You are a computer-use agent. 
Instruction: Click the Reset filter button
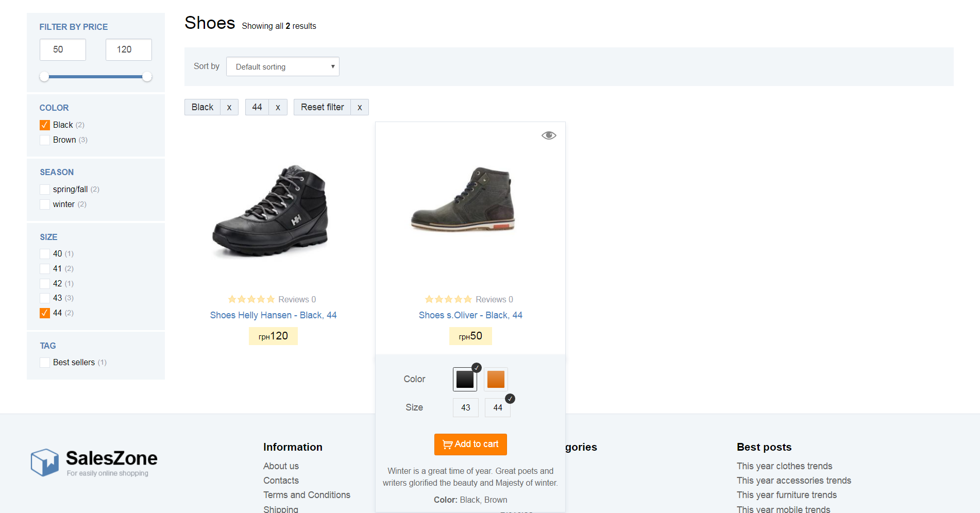[323, 107]
